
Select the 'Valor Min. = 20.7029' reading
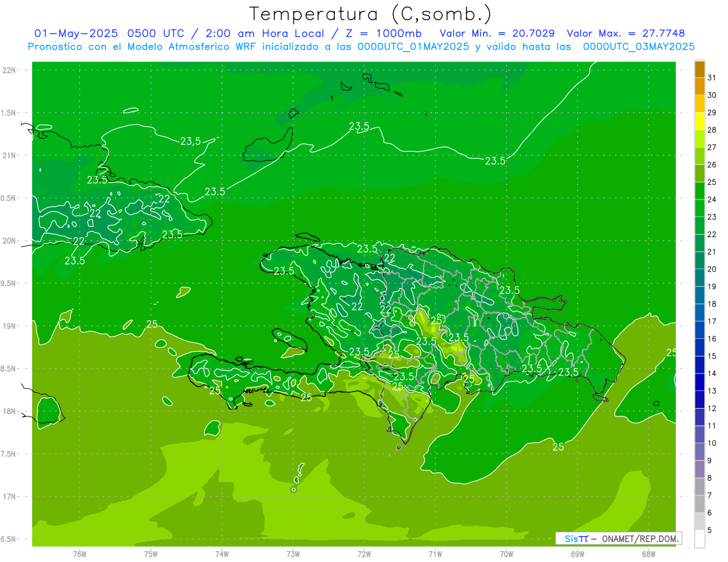(498, 33)
